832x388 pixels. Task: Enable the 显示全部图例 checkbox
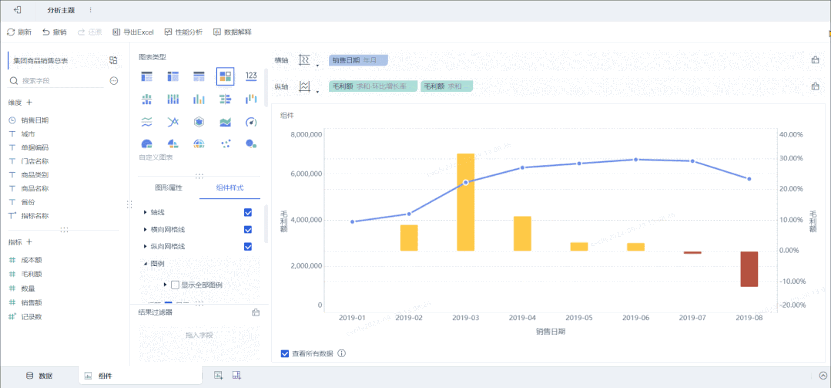pyautogui.click(x=175, y=285)
